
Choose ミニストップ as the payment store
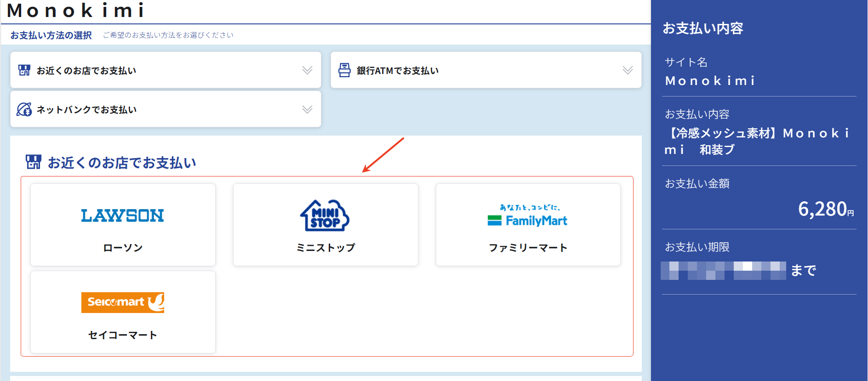click(x=325, y=225)
